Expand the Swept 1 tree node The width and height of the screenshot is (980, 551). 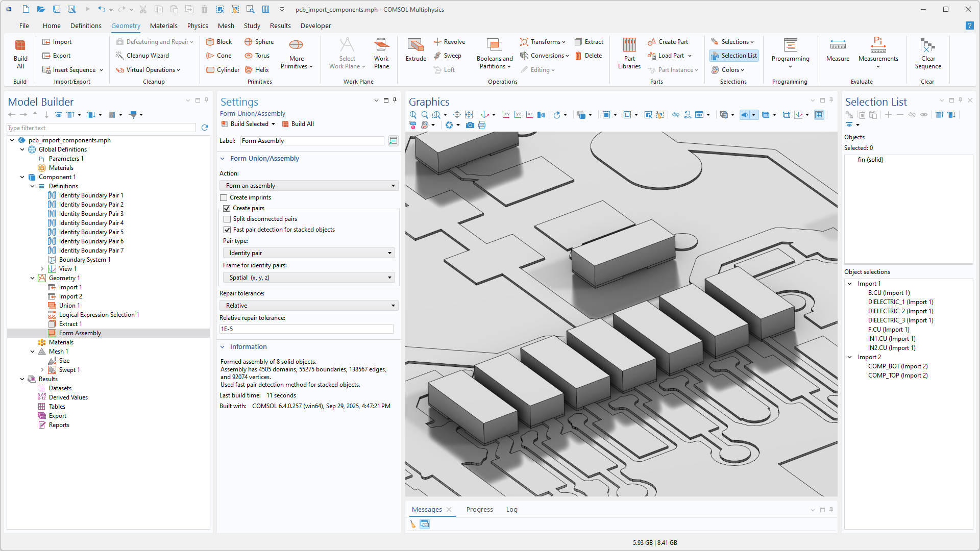coord(42,370)
